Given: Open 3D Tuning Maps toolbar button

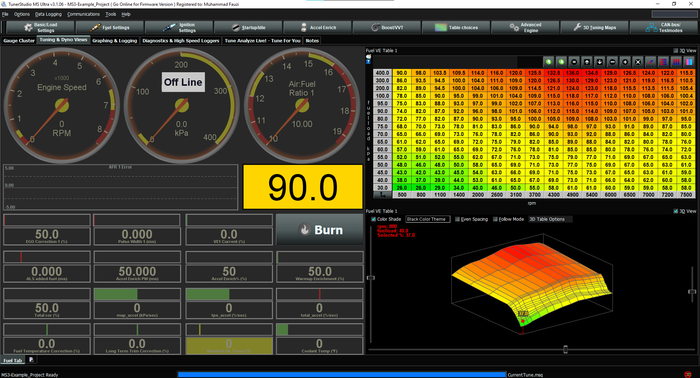Looking at the screenshot, I should pos(594,27).
